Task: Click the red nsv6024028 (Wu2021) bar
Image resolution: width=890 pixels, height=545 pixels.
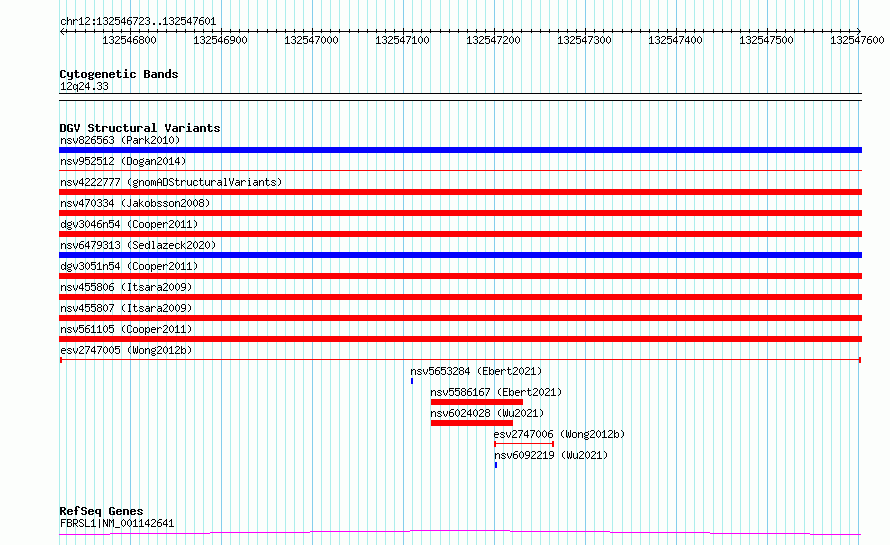Action: click(x=471, y=423)
